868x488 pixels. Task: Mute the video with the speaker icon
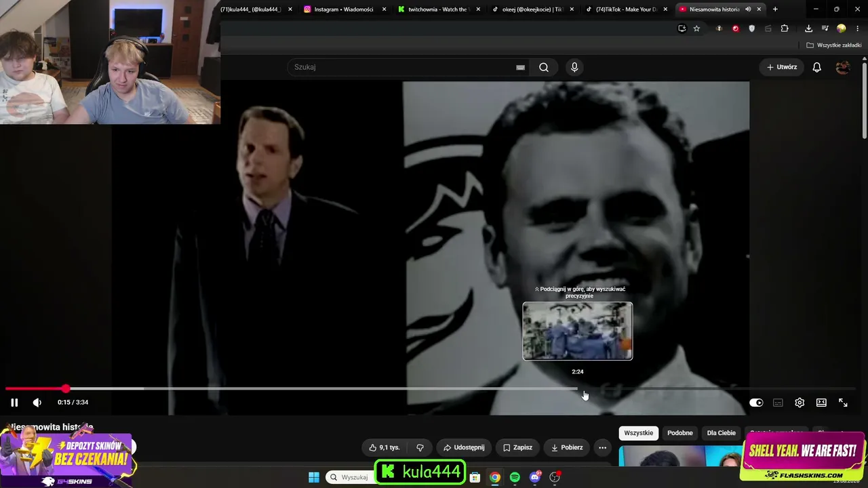[x=37, y=403]
